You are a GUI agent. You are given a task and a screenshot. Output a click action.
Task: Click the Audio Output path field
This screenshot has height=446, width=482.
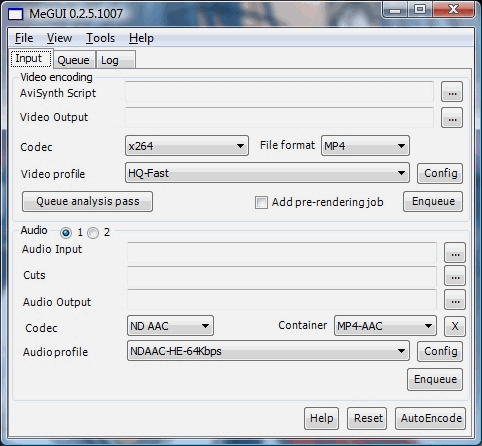click(x=282, y=300)
